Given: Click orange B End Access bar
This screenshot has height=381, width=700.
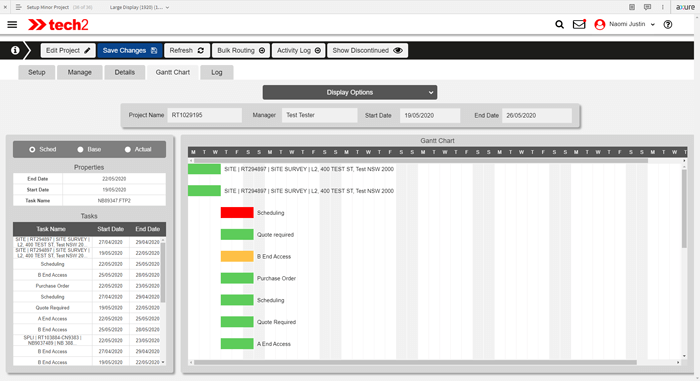Looking at the screenshot, I should point(237,256).
